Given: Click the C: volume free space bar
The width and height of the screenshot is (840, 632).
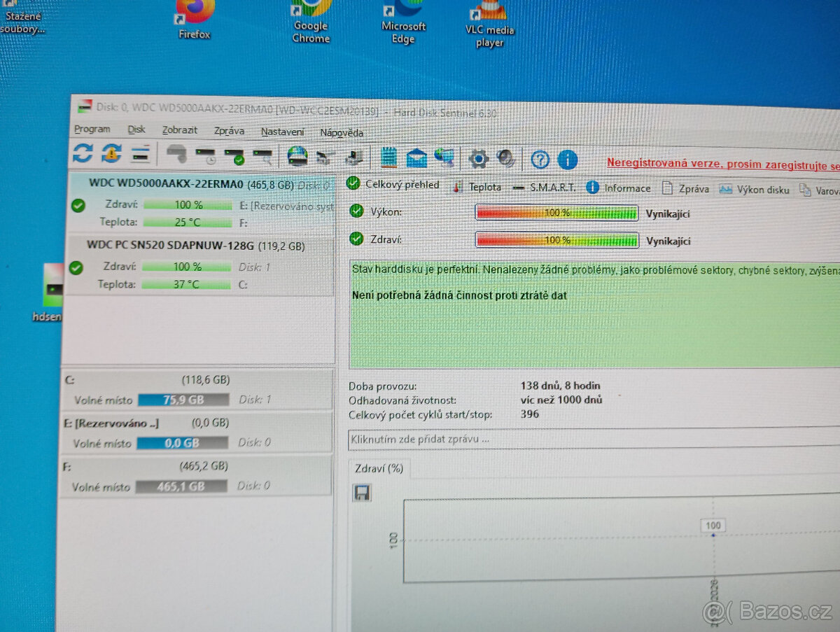Looking at the screenshot, I should coord(183,400).
